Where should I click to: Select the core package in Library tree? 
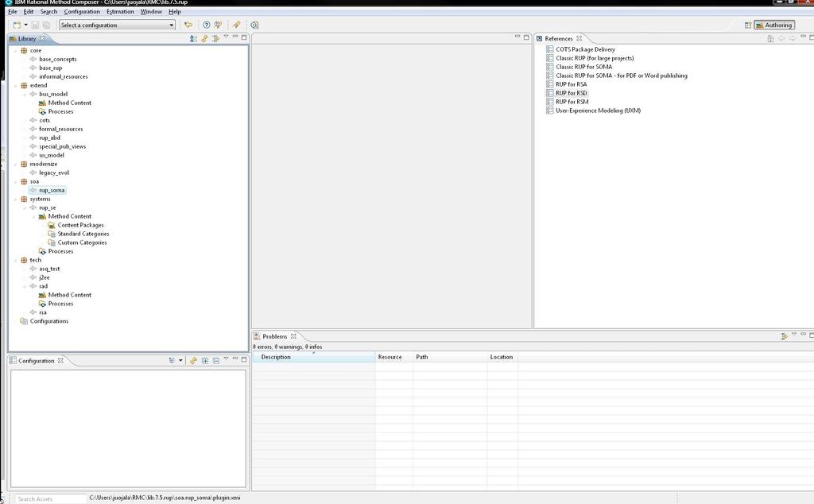35,50
